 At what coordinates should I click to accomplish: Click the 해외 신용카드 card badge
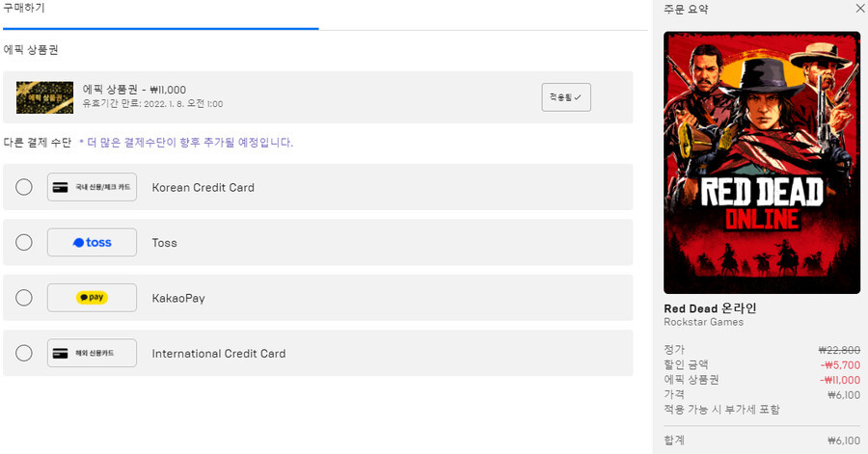coord(92,353)
